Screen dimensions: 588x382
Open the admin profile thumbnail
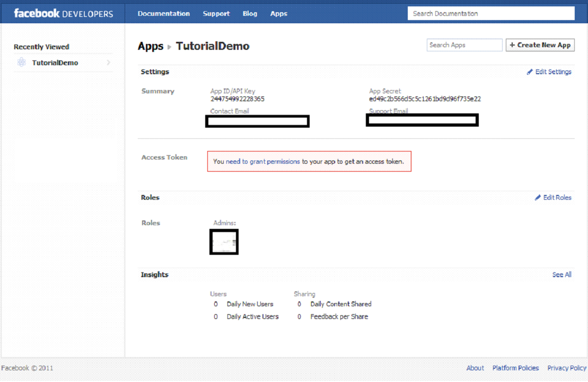pos(224,242)
